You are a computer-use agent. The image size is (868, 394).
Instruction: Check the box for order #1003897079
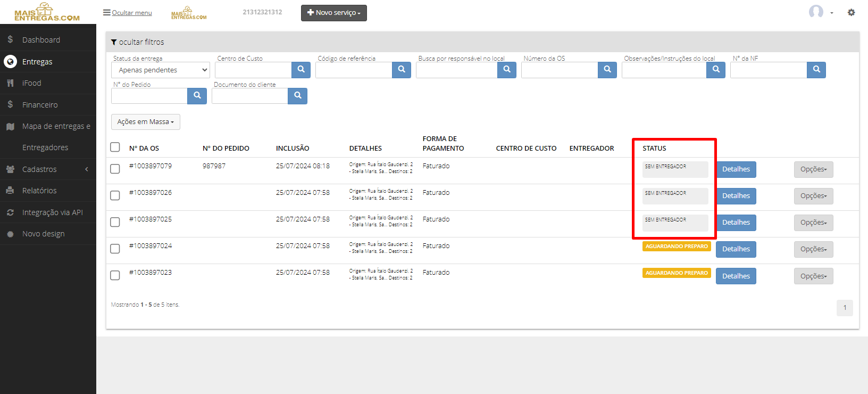pos(115,169)
